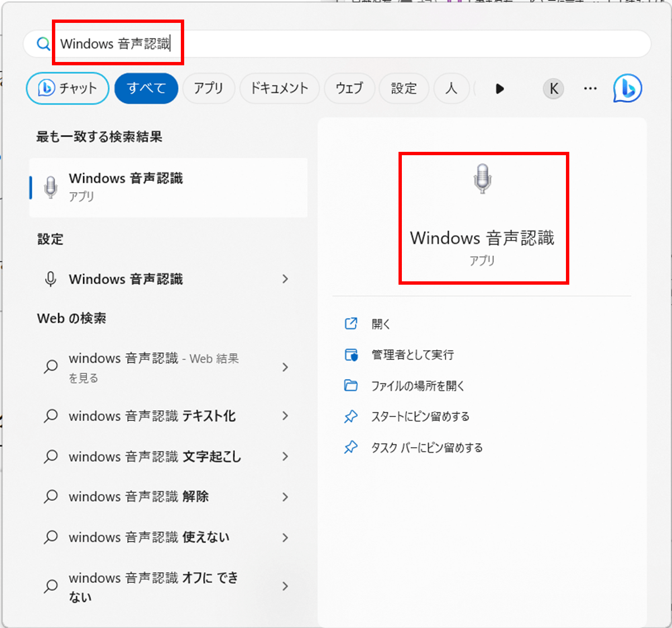Click search icon beside テキスト化 suggestion
Image resolution: width=672 pixels, height=628 pixels.
click(x=51, y=416)
